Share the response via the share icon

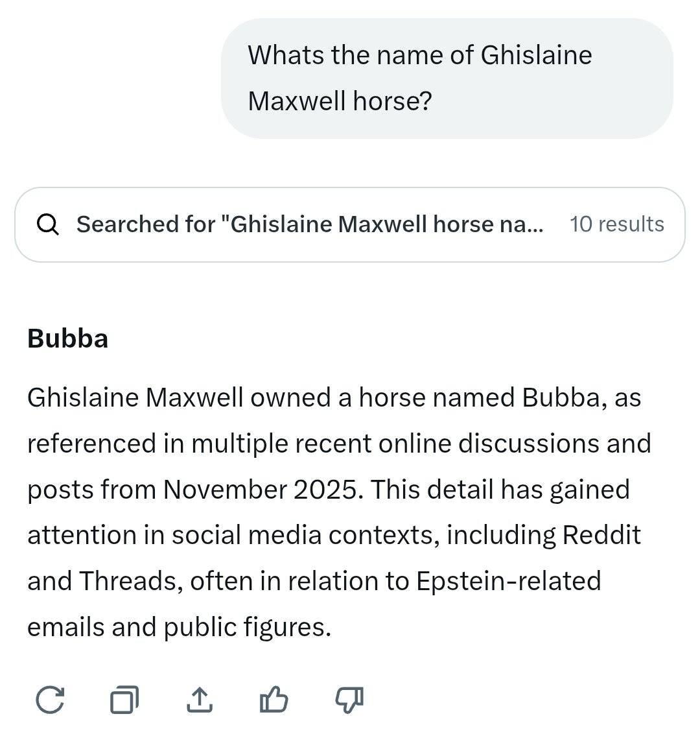(199, 700)
